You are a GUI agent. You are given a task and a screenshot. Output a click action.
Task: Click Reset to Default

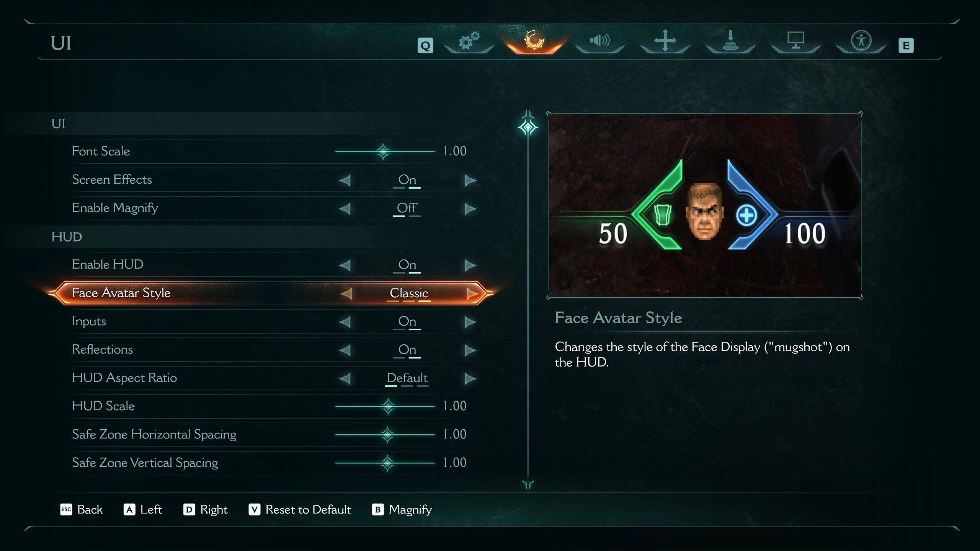click(300, 509)
